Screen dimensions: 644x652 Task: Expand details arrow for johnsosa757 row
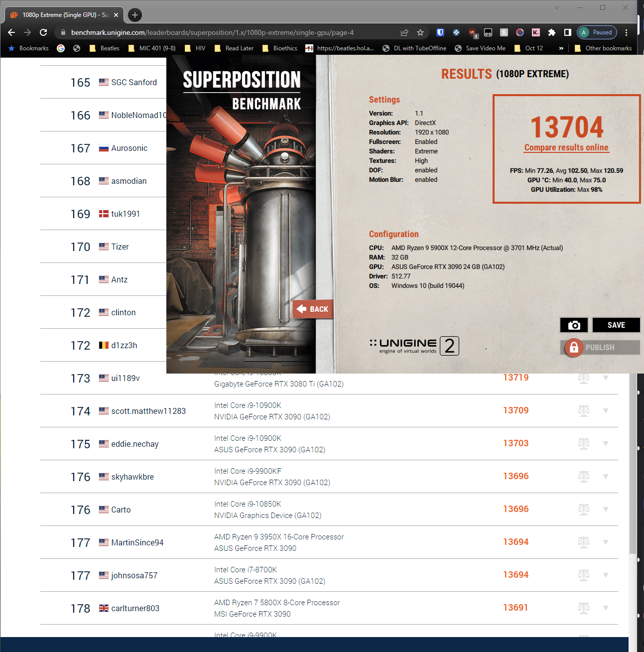click(606, 575)
